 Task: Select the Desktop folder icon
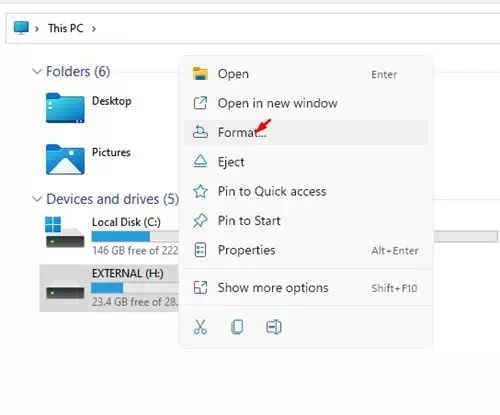(65, 108)
